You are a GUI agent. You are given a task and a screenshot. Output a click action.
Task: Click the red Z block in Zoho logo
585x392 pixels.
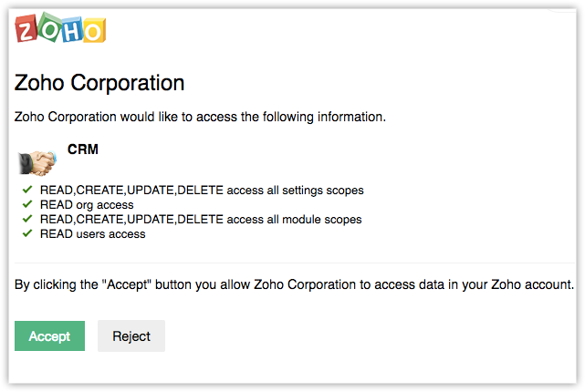(26, 29)
